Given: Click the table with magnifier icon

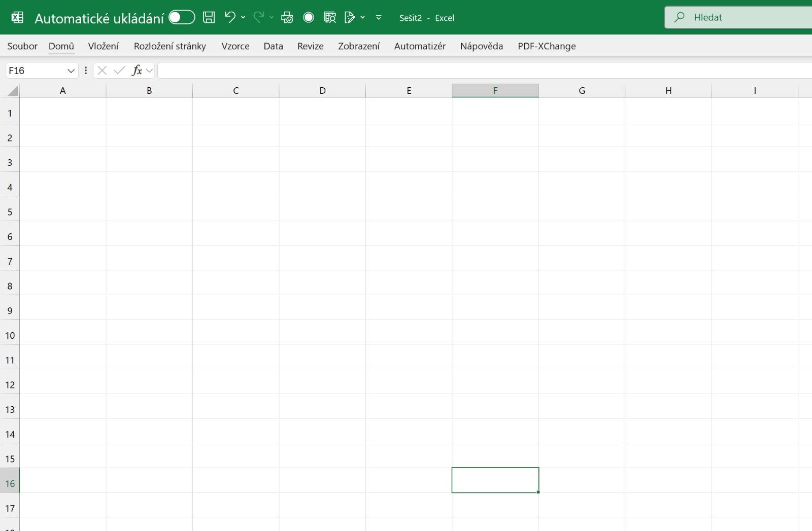Looking at the screenshot, I should point(330,18).
